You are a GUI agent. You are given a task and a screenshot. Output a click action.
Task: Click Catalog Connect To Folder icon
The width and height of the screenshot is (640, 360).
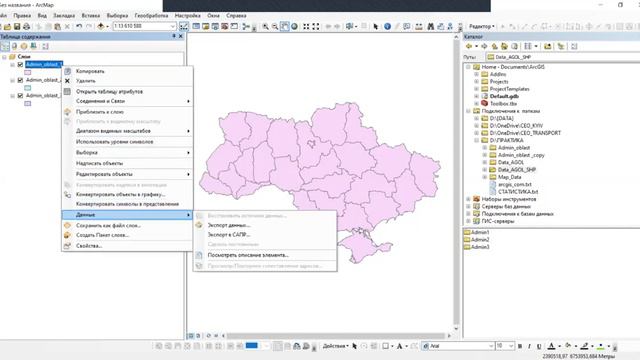[548, 46]
